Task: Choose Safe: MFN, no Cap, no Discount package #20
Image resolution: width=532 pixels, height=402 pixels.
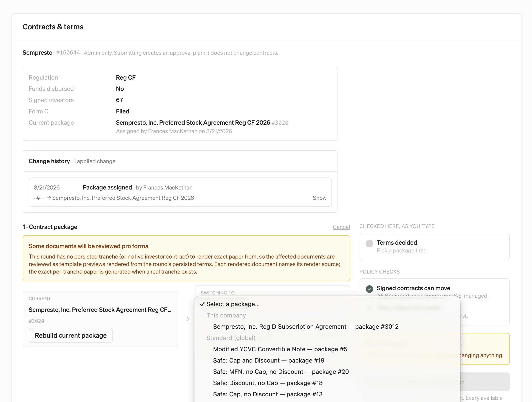Action: pos(327,372)
